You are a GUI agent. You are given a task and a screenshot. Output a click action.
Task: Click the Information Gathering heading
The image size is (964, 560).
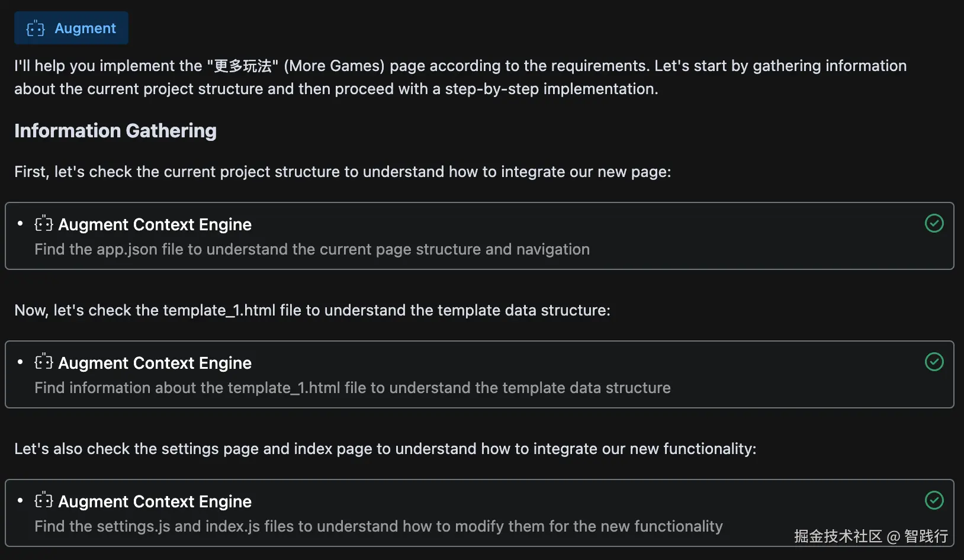[115, 131]
